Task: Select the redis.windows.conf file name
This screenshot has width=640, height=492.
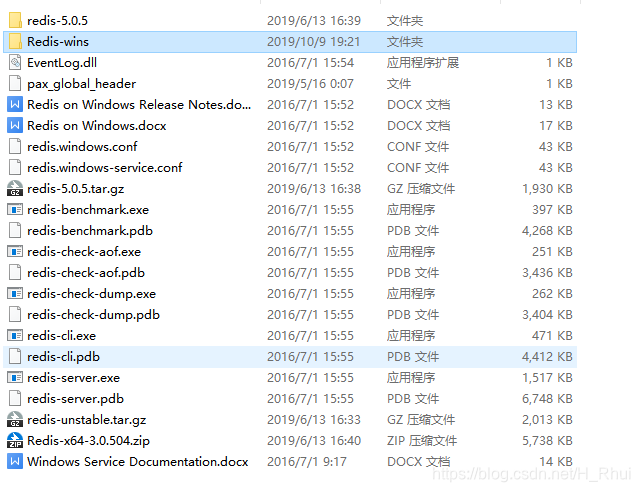Action: pos(82,146)
